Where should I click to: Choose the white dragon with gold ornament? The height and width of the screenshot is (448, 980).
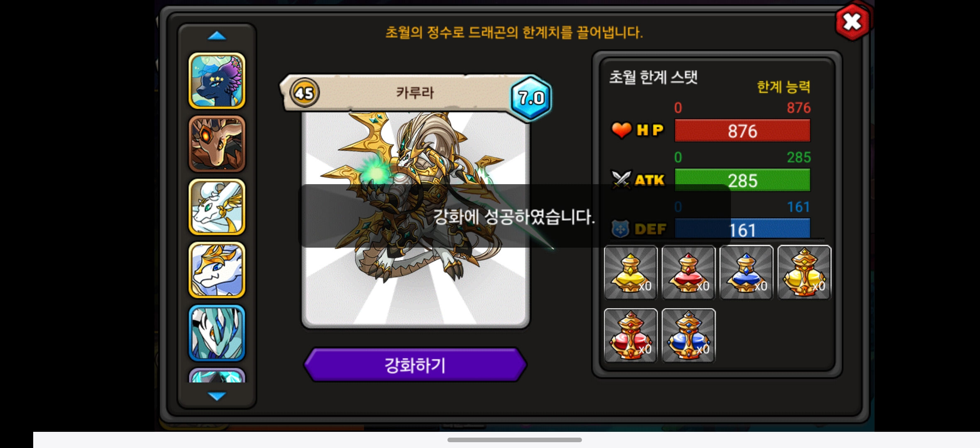[x=217, y=207]
